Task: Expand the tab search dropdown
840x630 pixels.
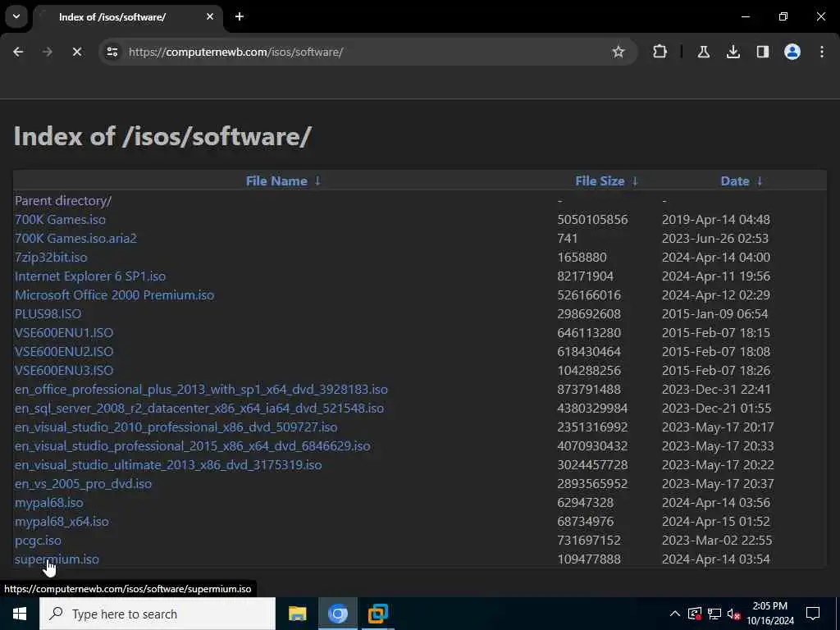Action: point(16,16)
